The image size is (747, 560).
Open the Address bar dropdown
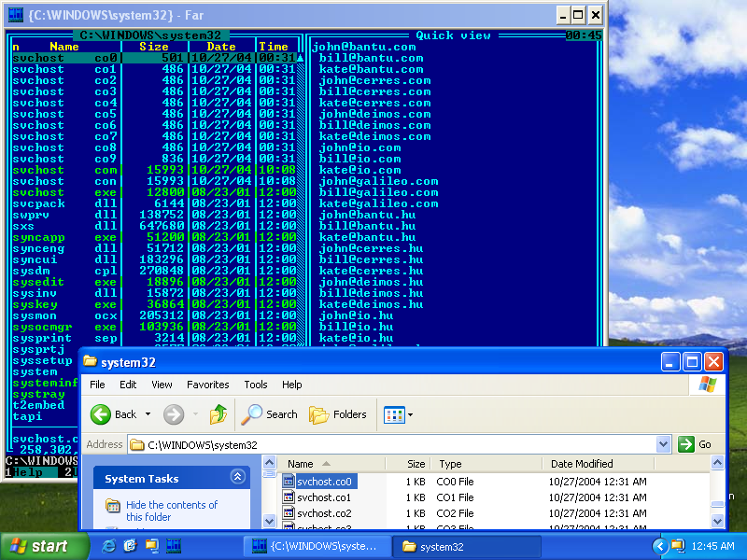pyautogui.click(x=663, y=444)
